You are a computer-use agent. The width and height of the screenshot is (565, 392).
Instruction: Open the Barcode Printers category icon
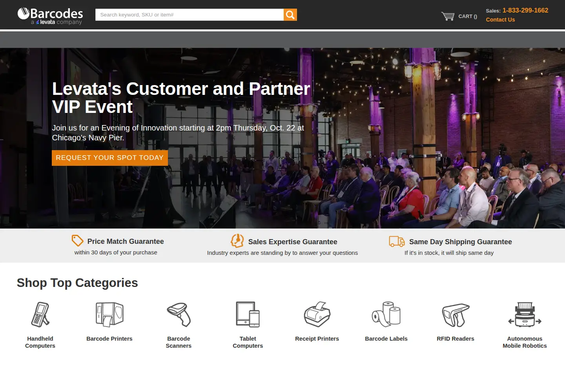pyautogui.click(x=109, y=314)
